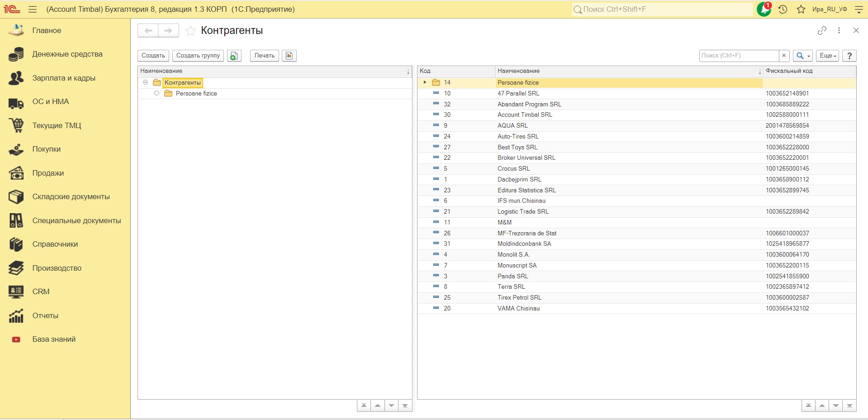The height and width of the screenshot is (420, 868).
Task: Create new item by copying icon
Action: [x=234, y=56]
